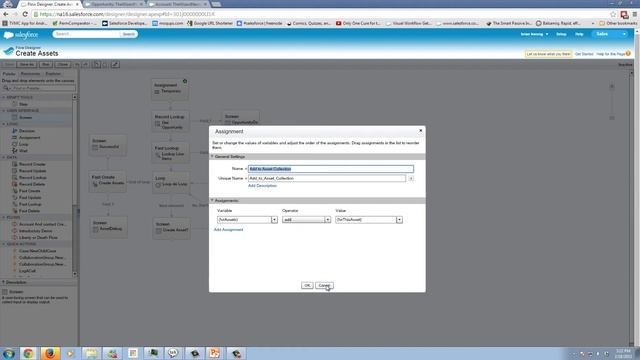The image size is (640, 360).
Task: Click the Save As toolbar button
Action: [27, 64]
